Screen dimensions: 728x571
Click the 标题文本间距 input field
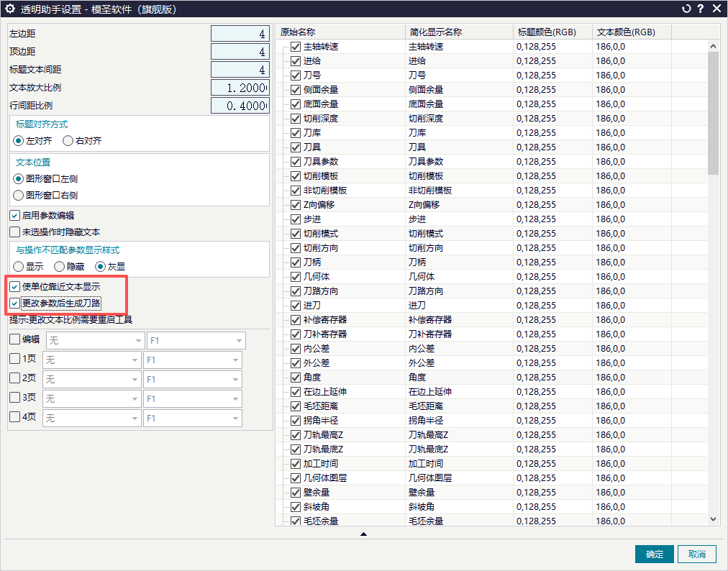pyautogui.click(x=240, y=70)
